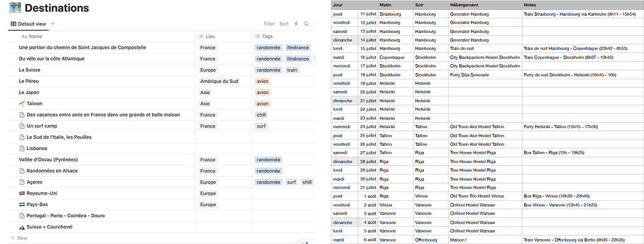Click Europe location in Royaume-Uni row

pos(208,193)
